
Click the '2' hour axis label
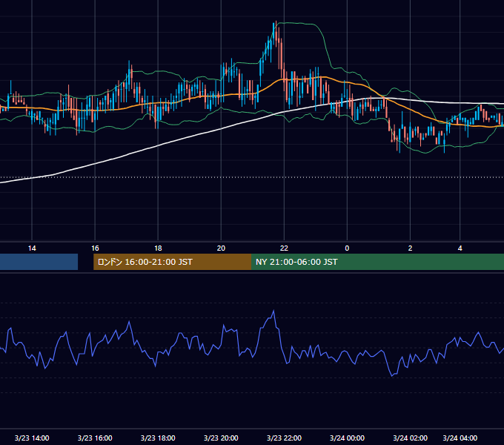410,248
